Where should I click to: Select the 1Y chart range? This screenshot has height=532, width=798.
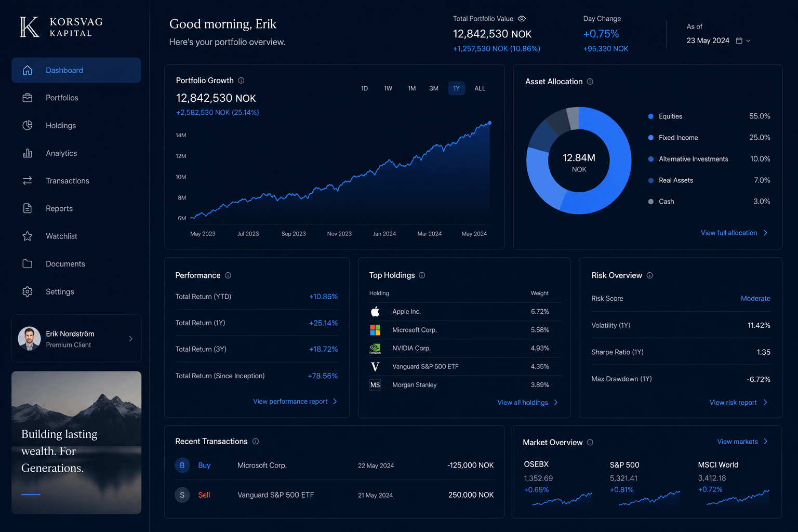pos(456,88)
